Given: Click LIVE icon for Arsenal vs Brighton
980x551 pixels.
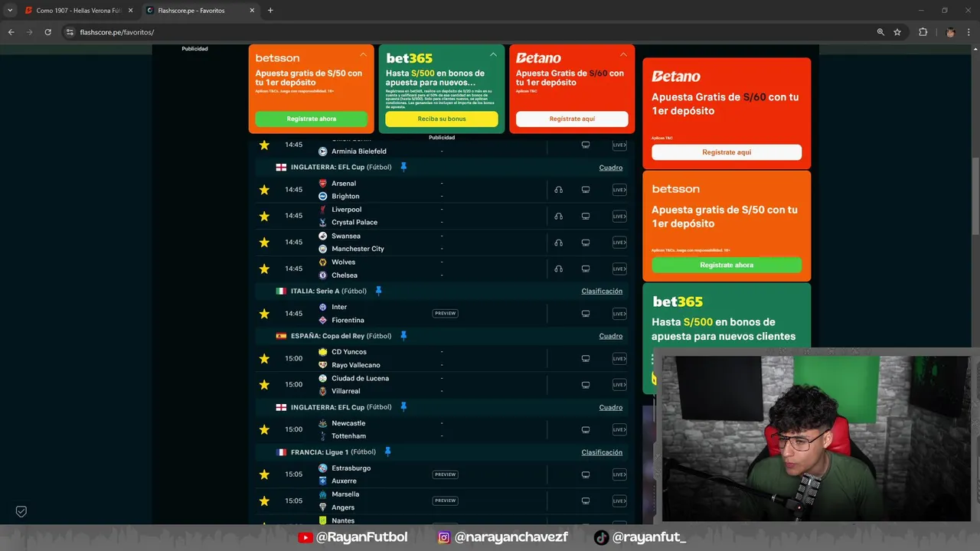Looking at the screenshot, I should (619, 190).
